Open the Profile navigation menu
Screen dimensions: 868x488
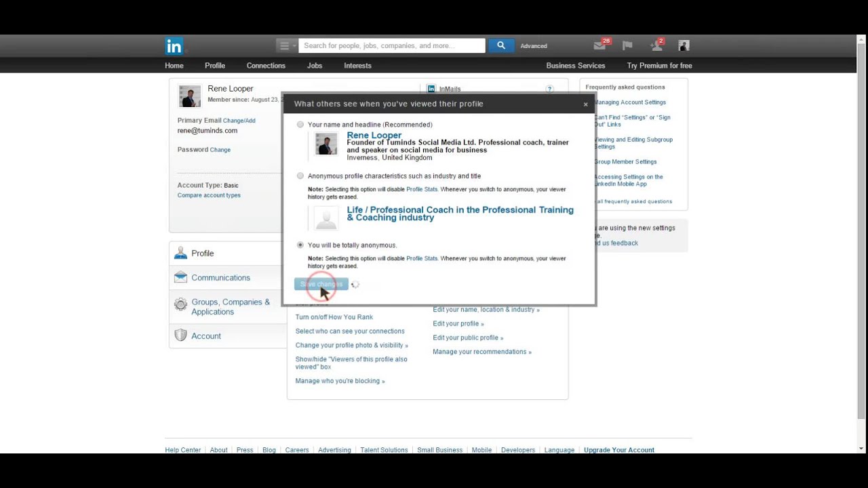point(215,66)
